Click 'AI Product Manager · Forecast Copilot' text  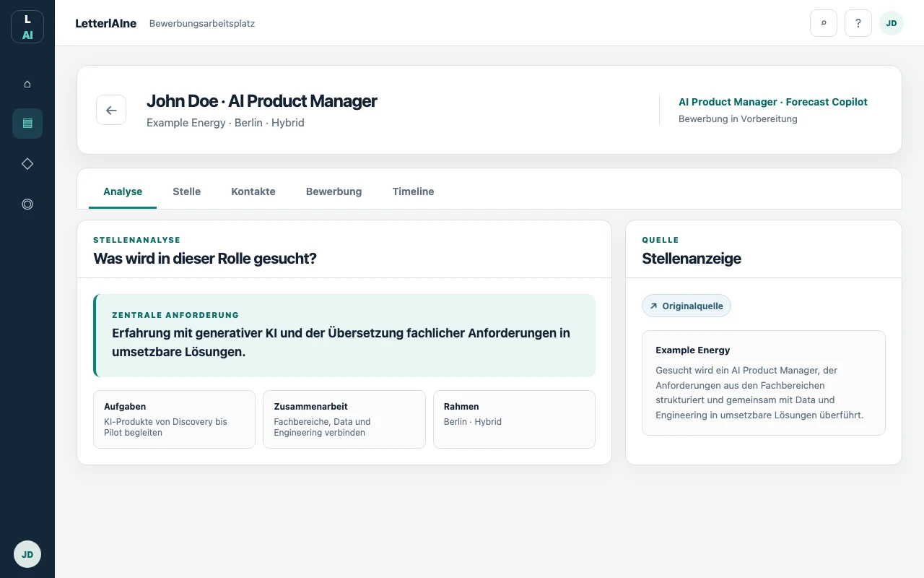coord(773,102)
